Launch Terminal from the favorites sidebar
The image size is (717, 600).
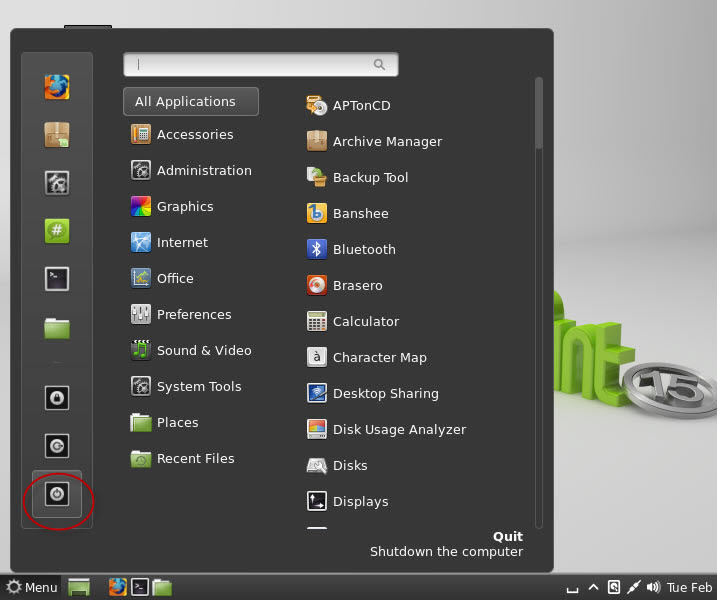click(x=57, y=279)
